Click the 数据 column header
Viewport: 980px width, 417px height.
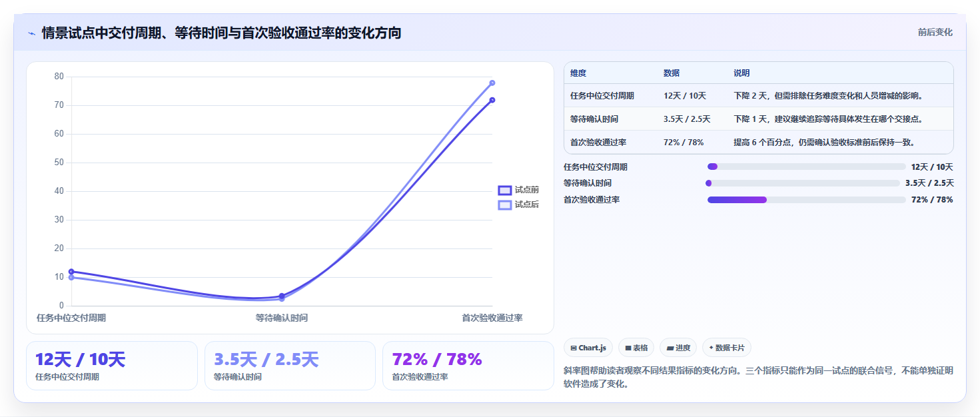pyautogui.click(x=672, y=73)
